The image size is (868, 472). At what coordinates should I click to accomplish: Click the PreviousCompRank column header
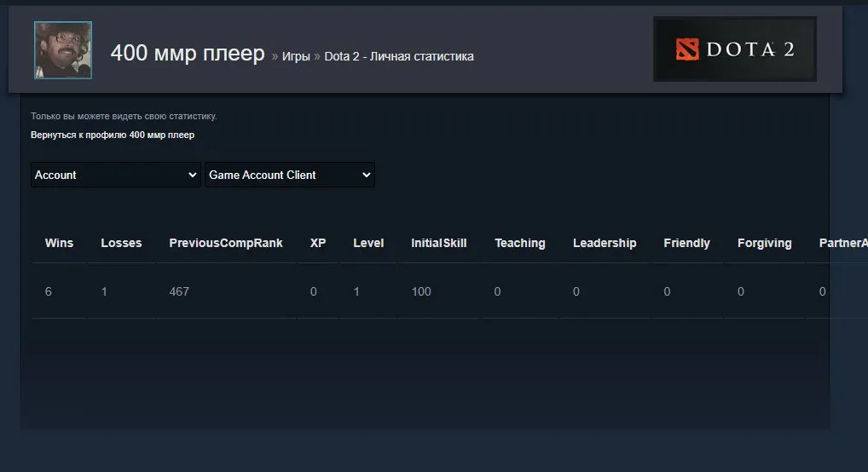tap(226, 243)
